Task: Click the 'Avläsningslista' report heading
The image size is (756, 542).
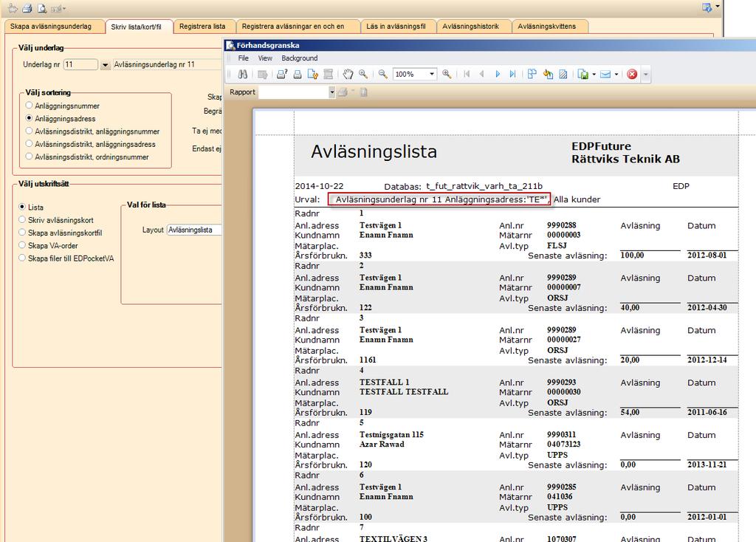Action: coord(374,151)
